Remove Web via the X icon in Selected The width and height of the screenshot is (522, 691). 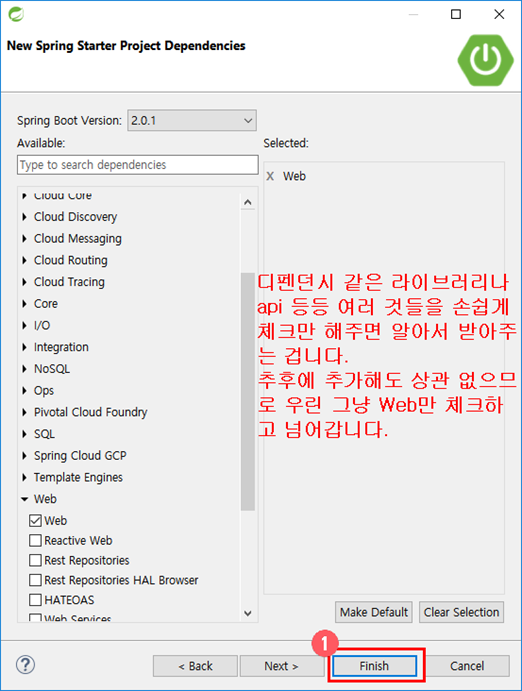pyautogui.click(x=270, y=176)
